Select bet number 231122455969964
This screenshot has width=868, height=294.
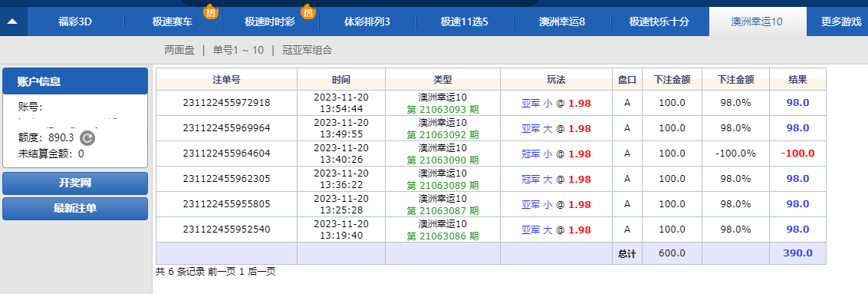pyautogui.click(x=226, y=128)
